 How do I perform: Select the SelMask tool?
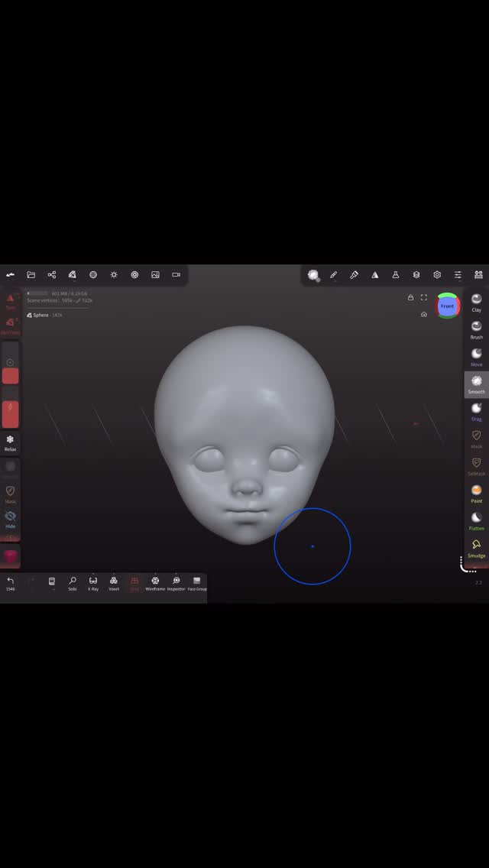(476, 466)
